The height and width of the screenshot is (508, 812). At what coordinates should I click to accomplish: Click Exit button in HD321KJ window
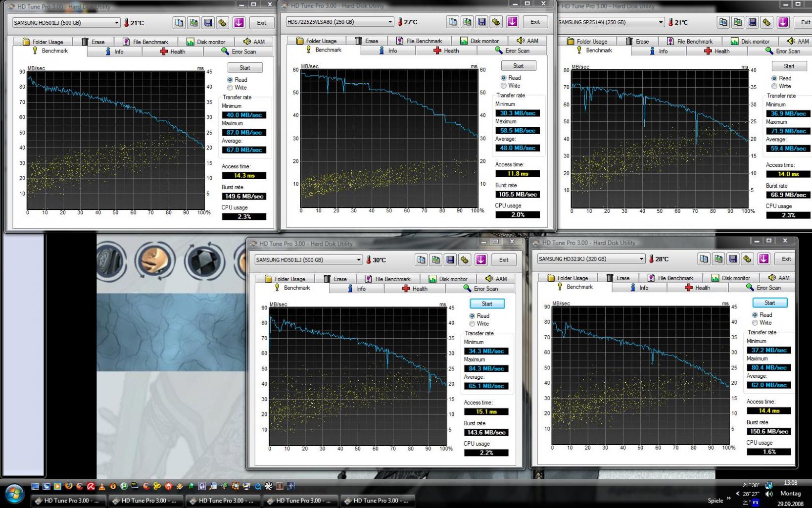786,259
